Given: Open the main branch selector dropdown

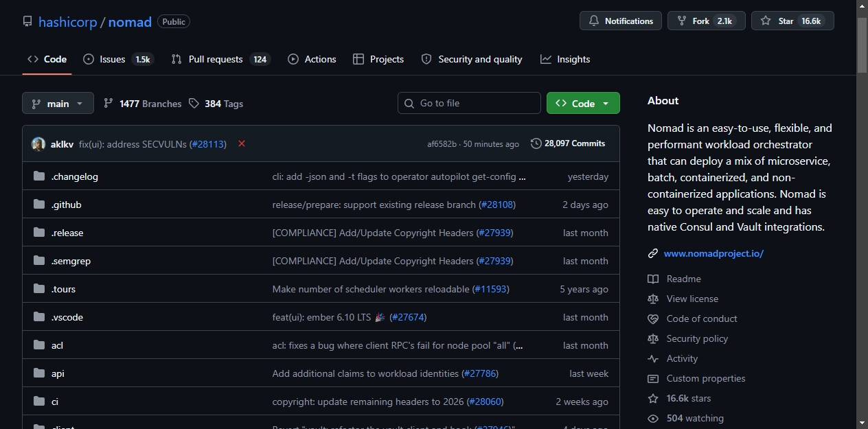Looking at the screenshot, I should 58,103.
